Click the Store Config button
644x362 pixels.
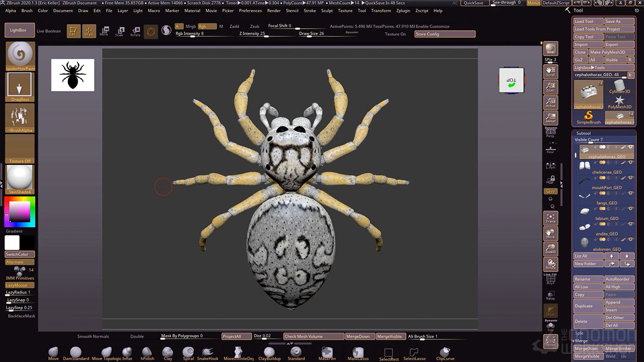tap(445, 34)
